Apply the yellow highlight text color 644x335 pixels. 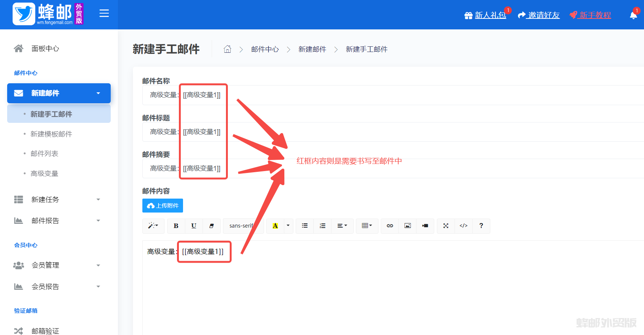[275, 226]
